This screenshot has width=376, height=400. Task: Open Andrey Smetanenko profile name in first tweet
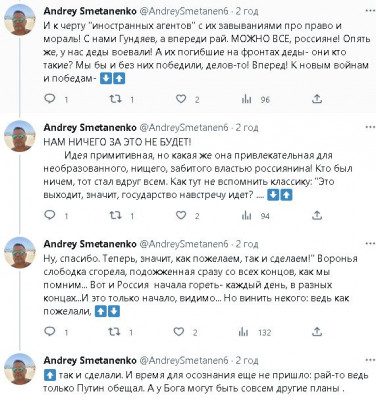tap(90, 11)
